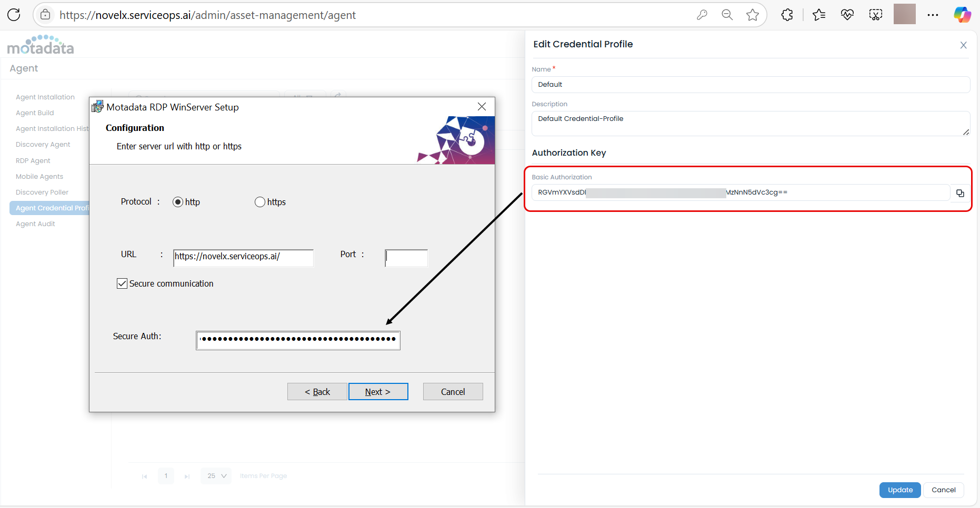Open Discovery Agent in the sidebar
The image size is (980, 508).
point(43,145)
